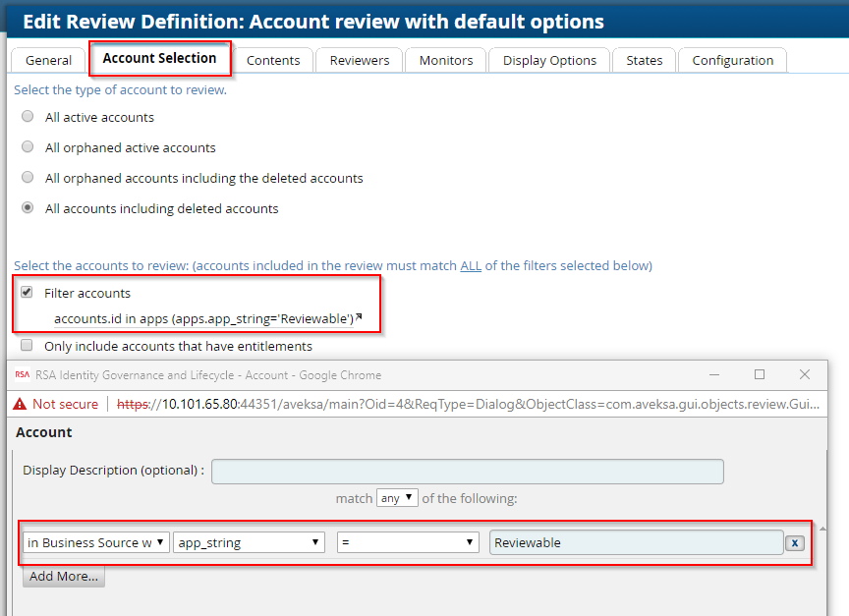This screenshot has width=849, height=616.
Task: Remove filter condition using the x icon
Action: pyautogui.click(x=795, y=542)
